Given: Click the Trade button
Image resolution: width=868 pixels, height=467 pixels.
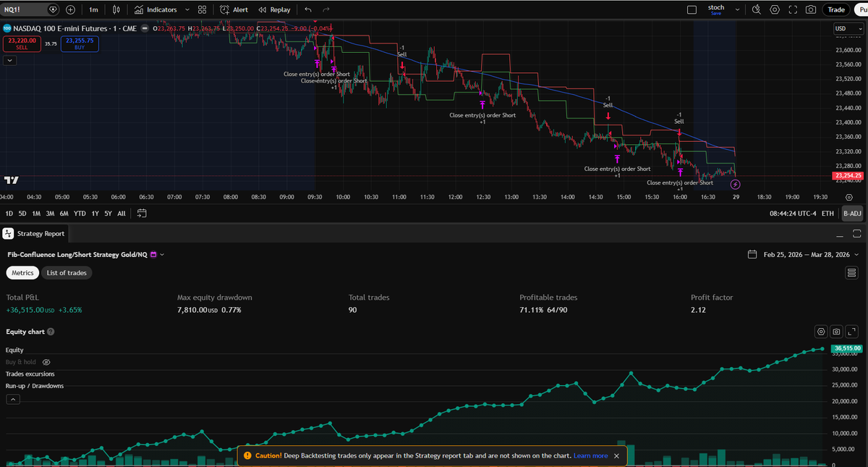Looking at the screenshot, I should [835, 9].
